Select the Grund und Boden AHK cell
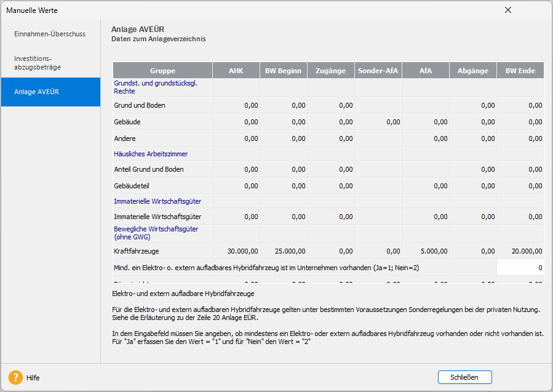Image resolution: width=553 pixels, height=392 pixels. click(236, 105)
